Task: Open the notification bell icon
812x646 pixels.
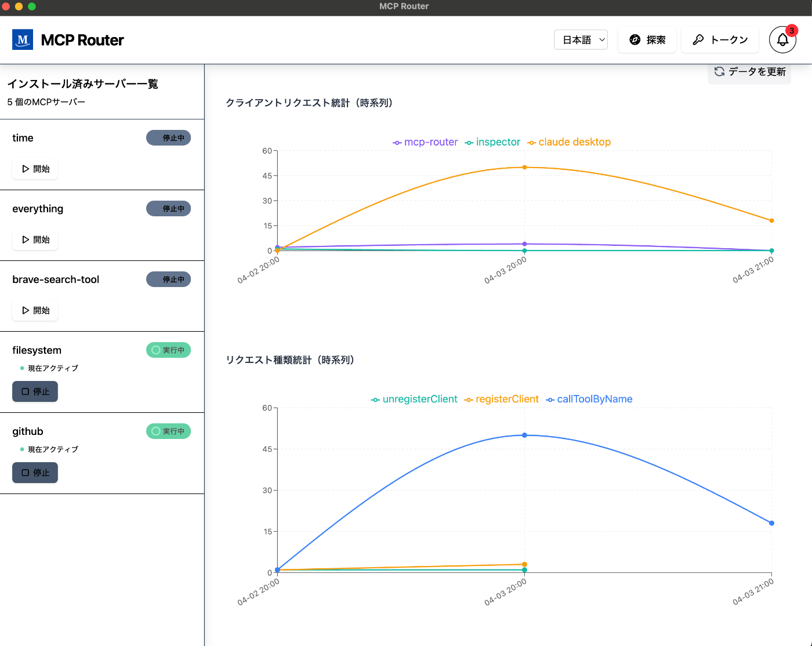Action: tap(782, 40)
